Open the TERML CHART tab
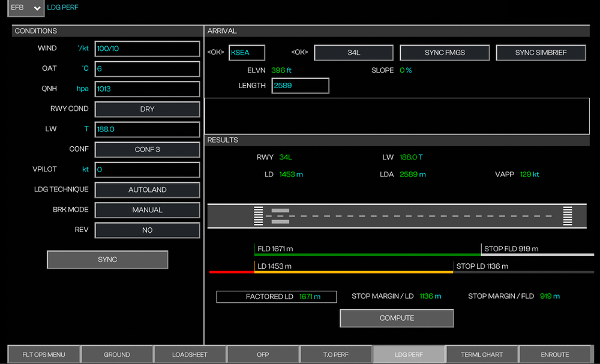 click(481, 354)
